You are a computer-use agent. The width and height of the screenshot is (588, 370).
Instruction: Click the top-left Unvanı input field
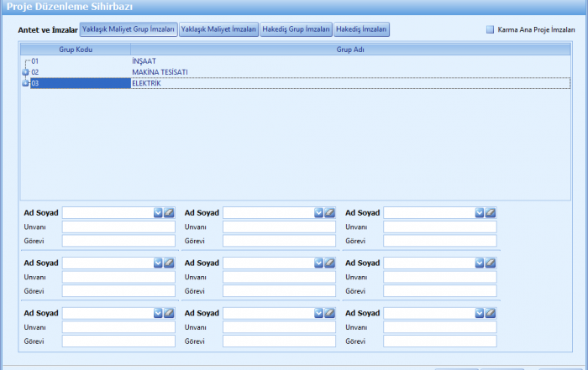coord(118,227)
